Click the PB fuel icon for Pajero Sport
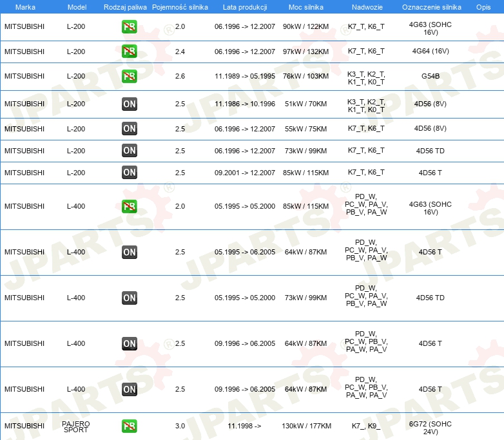This screenshot has height=440, width=504. point(130,426)
